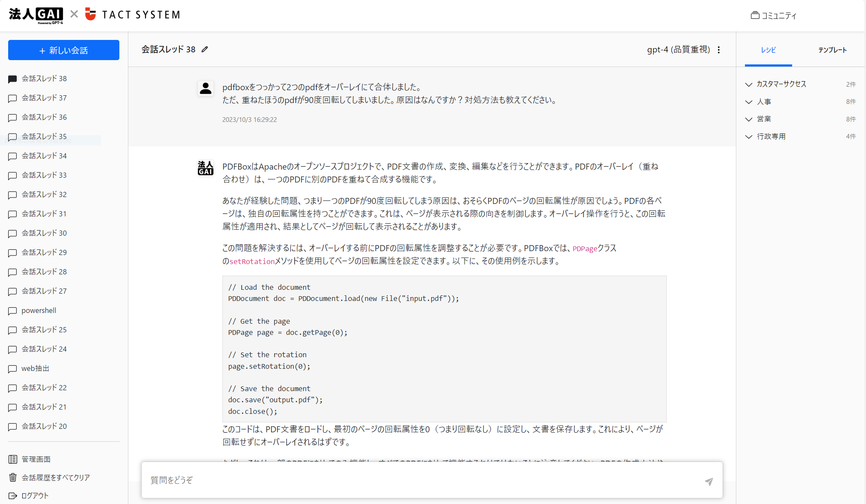Start a new chat with 新しい会話 button
Image resolution: width=866 pixels, height=504 pixels.
pos(64,50)
